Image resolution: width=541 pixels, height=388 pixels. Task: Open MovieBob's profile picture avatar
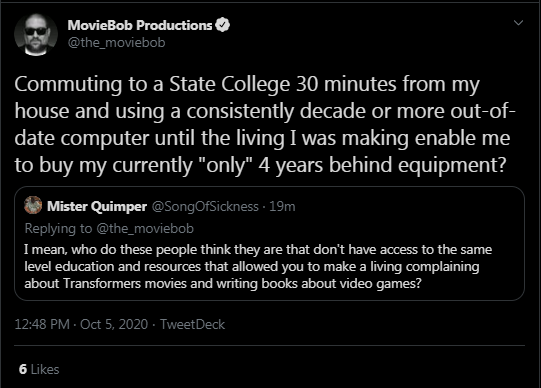[x=36, y=34]
